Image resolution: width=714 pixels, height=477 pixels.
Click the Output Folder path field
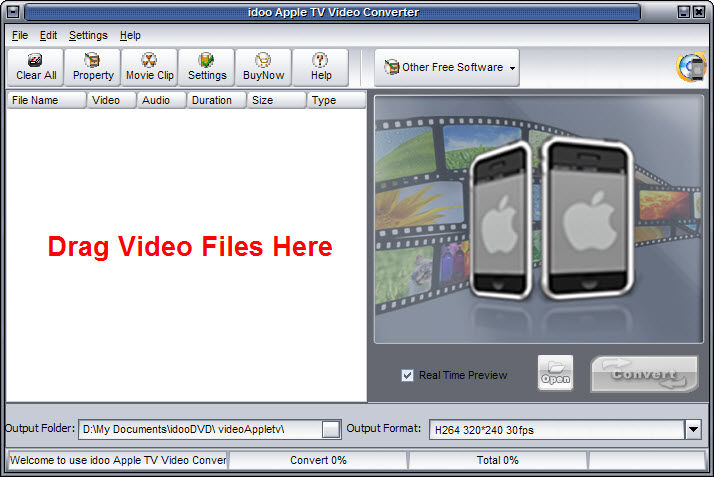(x=200, y=429)
